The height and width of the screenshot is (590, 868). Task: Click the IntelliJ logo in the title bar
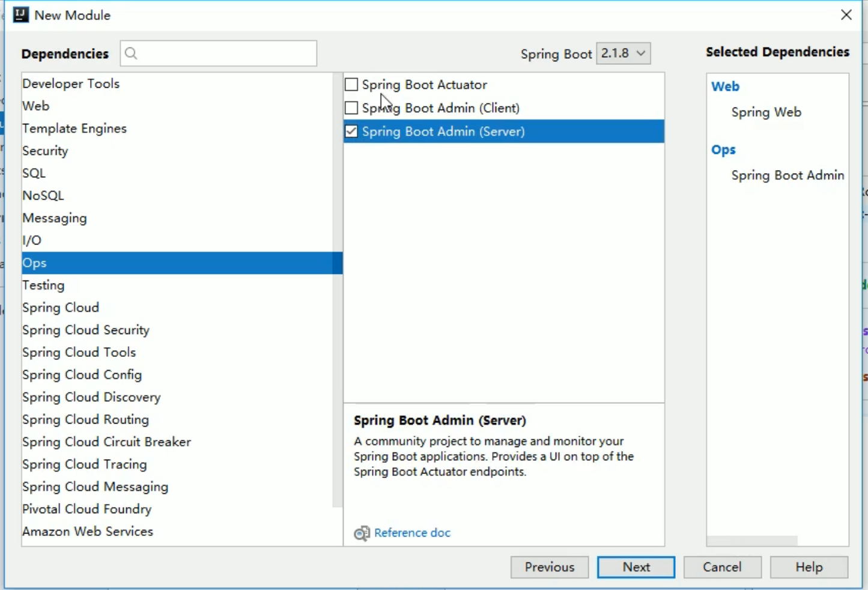(x=21, y=15)
